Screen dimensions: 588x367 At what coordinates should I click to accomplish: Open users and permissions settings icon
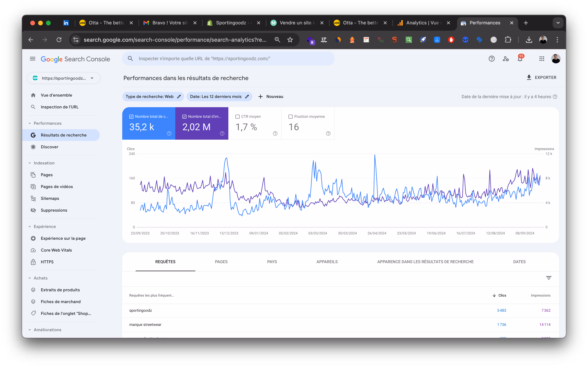coord(506,59)
